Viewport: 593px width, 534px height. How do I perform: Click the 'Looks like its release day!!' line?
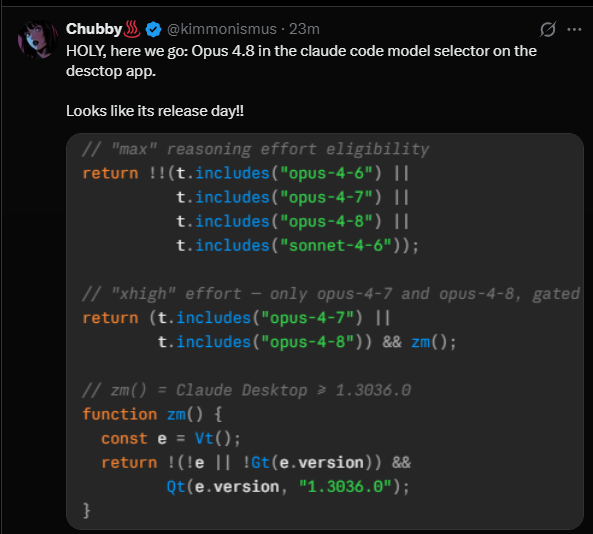(x=155, y=111)
